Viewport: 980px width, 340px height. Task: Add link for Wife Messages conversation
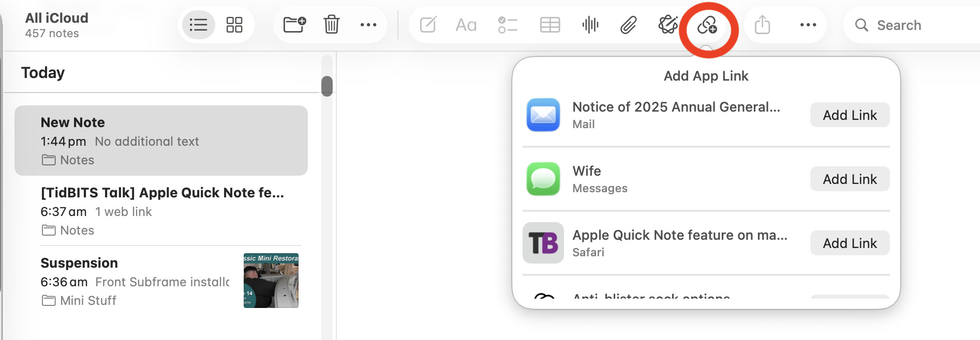click(x=850, y=179)
